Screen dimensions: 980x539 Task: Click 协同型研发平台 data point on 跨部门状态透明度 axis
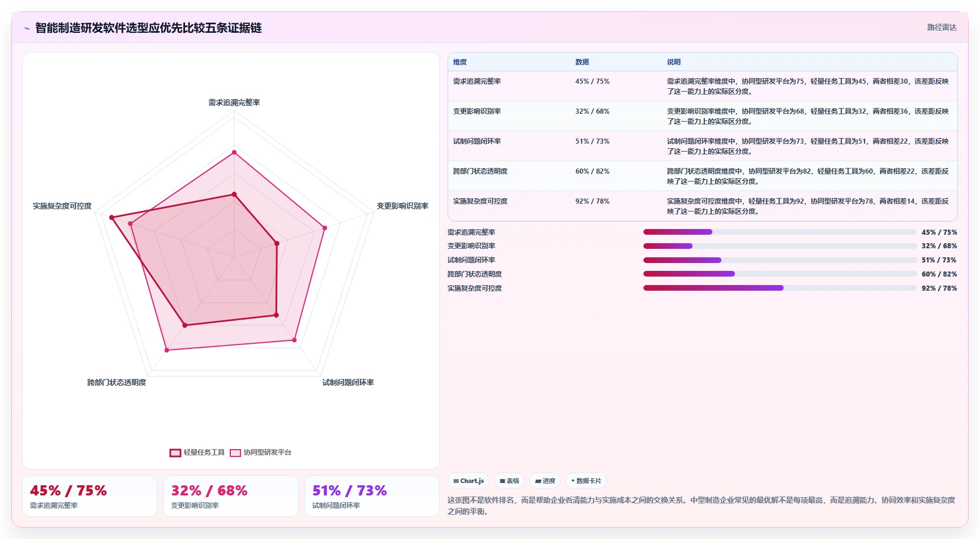pos(166,350)
